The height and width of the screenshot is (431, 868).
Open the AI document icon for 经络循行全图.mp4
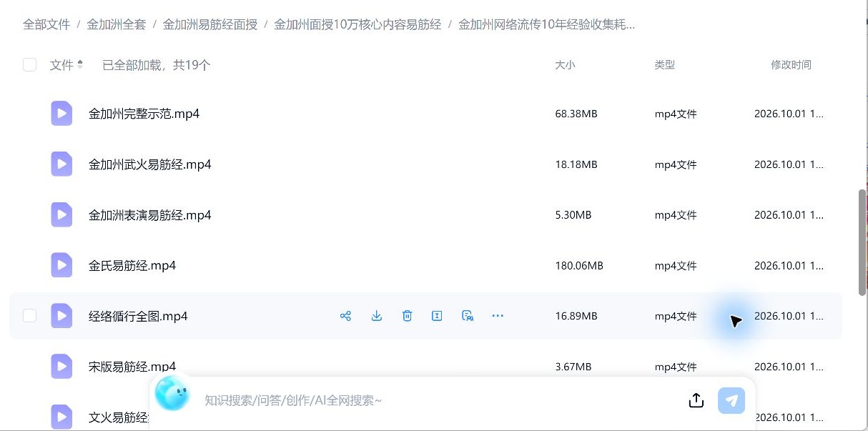[468, 316]
